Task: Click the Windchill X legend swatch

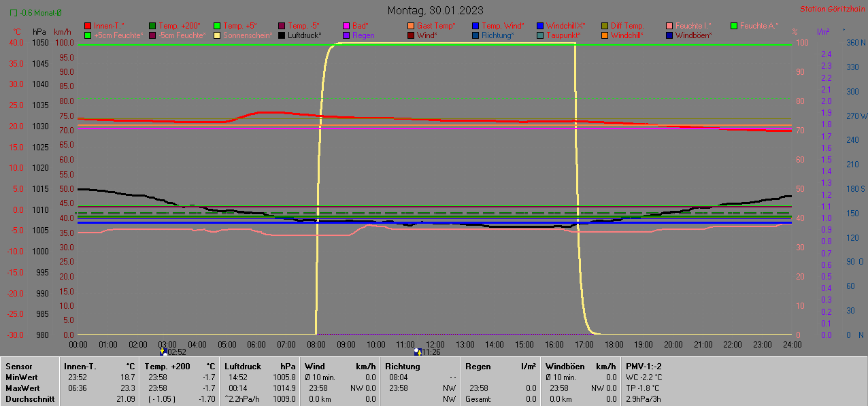Action: point(540,26)
